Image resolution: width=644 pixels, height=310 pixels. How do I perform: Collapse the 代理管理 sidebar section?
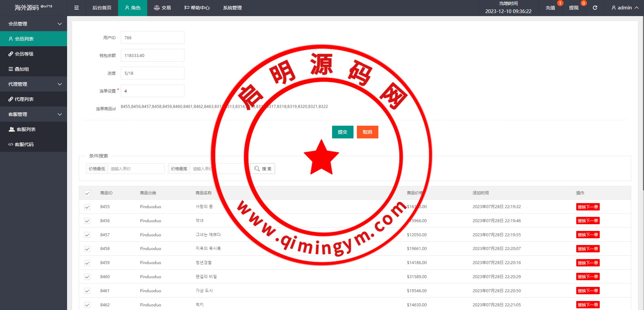(x=34, y=84)
